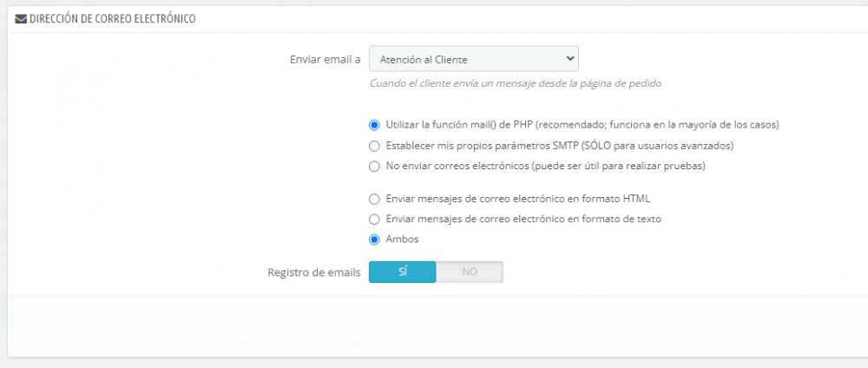Click the help text below the dropdown

(516, 84)
